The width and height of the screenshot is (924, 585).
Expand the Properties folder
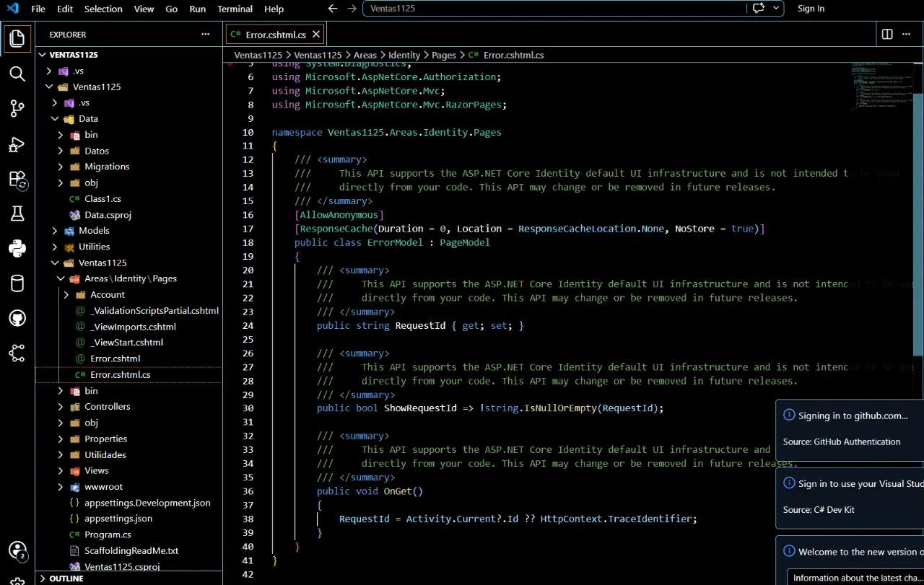click(x=60, y=439)
